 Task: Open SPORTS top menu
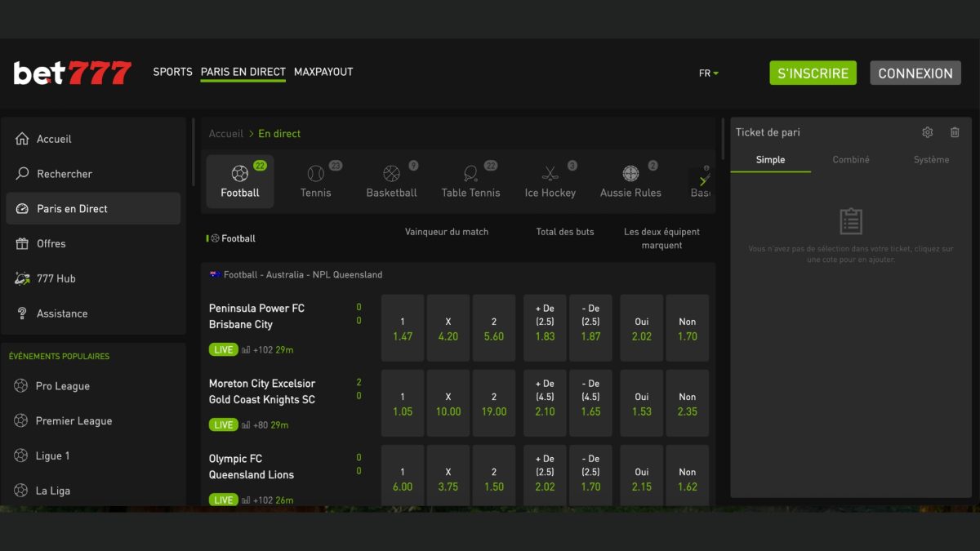[173, 72]
